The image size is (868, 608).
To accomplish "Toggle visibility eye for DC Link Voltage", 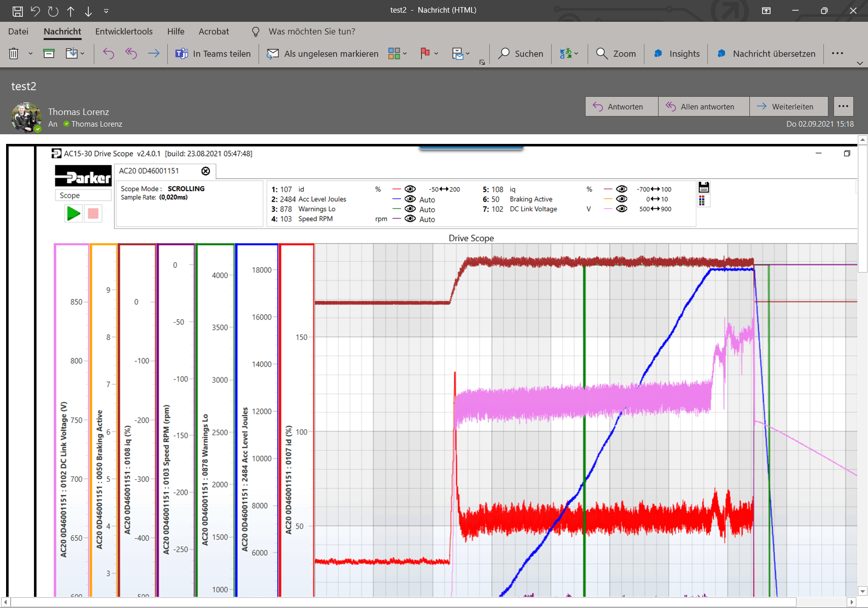I will tap(622, 209).
